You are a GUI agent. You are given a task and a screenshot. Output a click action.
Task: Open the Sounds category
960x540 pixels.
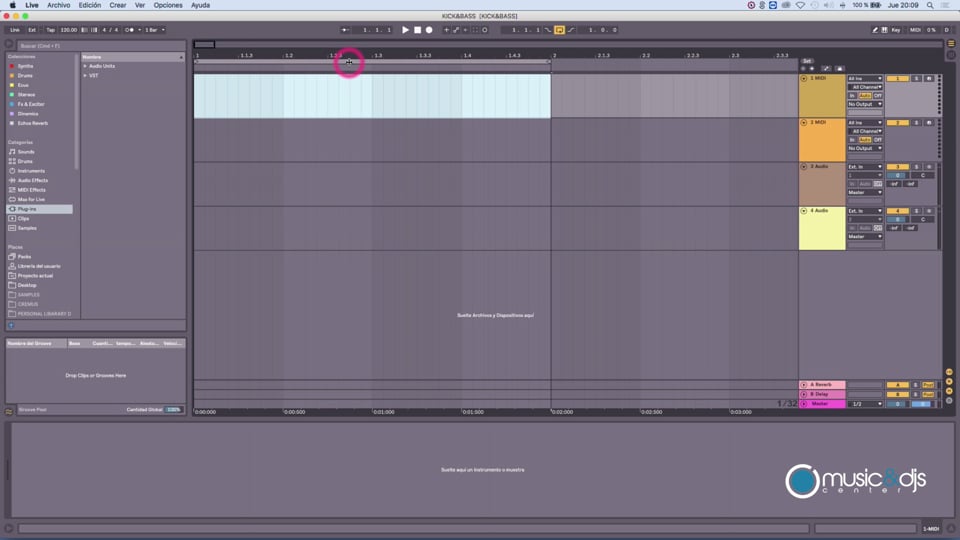click(26, 152)
